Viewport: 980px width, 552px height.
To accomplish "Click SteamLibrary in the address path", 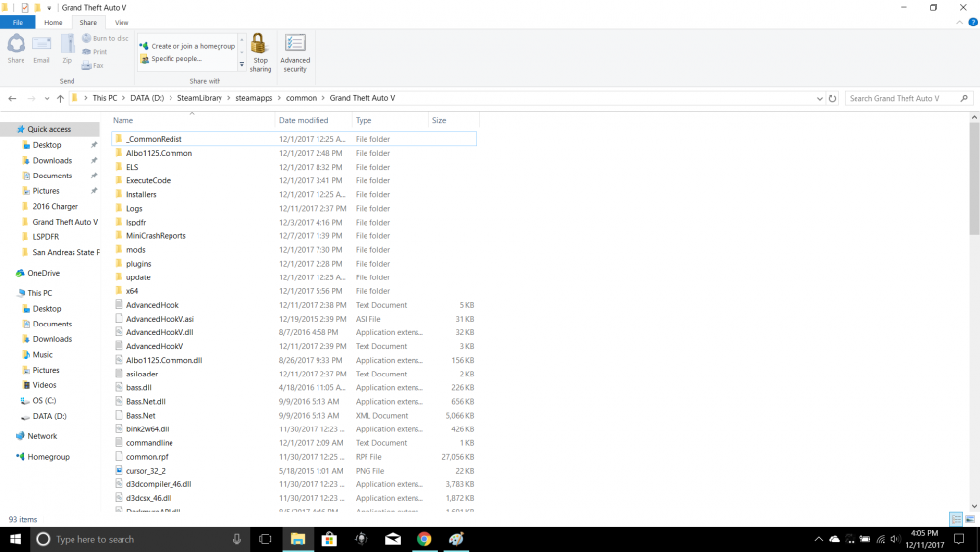I will pyautogui.click(x=199, y=98).
